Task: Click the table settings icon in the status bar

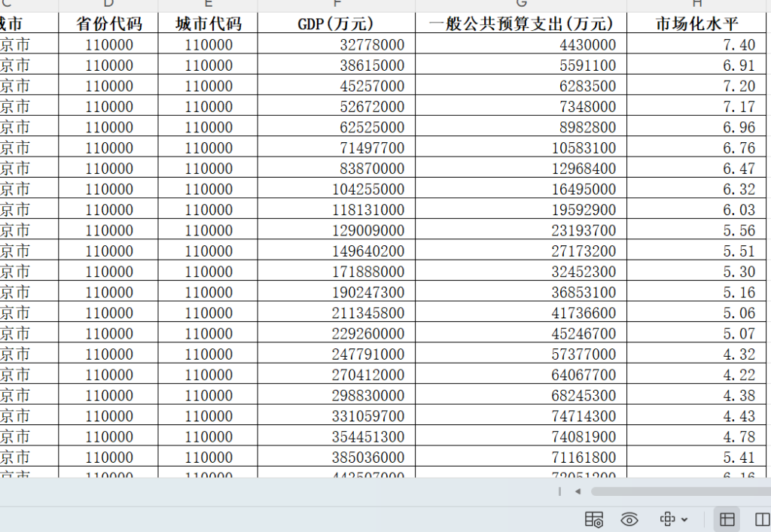Action: point(594,519)
